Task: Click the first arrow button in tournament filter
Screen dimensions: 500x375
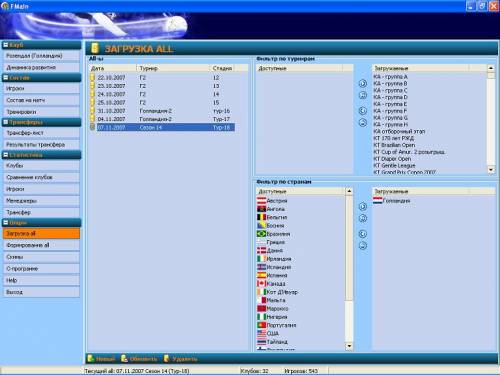Action: pyautogui.click(x=363, y=83)
